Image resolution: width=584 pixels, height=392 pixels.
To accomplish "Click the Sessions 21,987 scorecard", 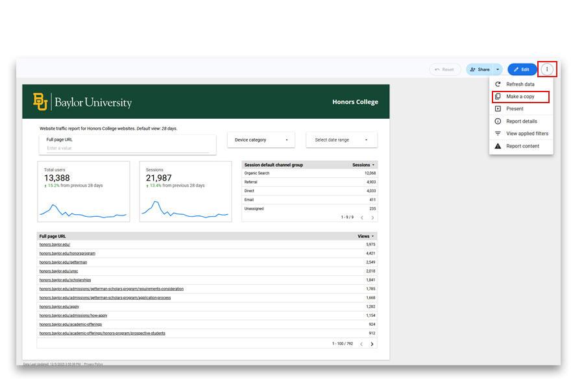I will [x=186, y=191].
